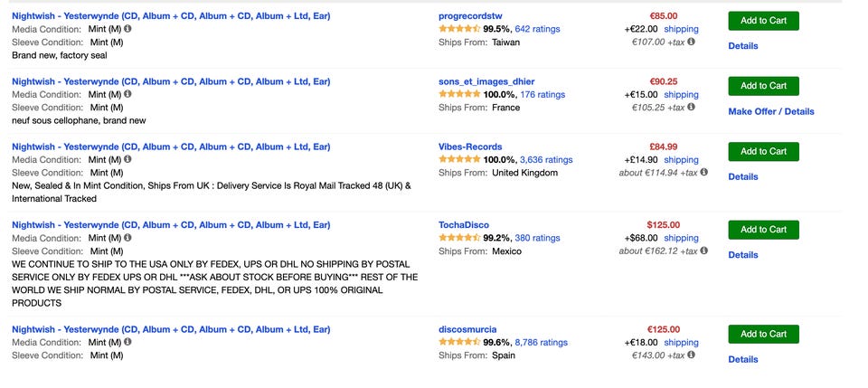Click Media Condition info icon in sons_et_images_dhier listing
The width and height of the screenshot is (868, 388).
coord(127,94)
